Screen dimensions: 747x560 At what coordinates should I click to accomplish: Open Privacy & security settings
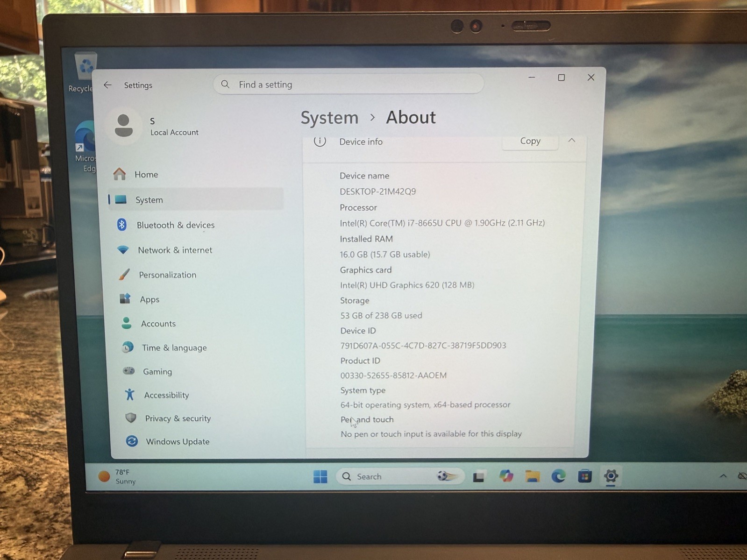[x=178, y=418]
